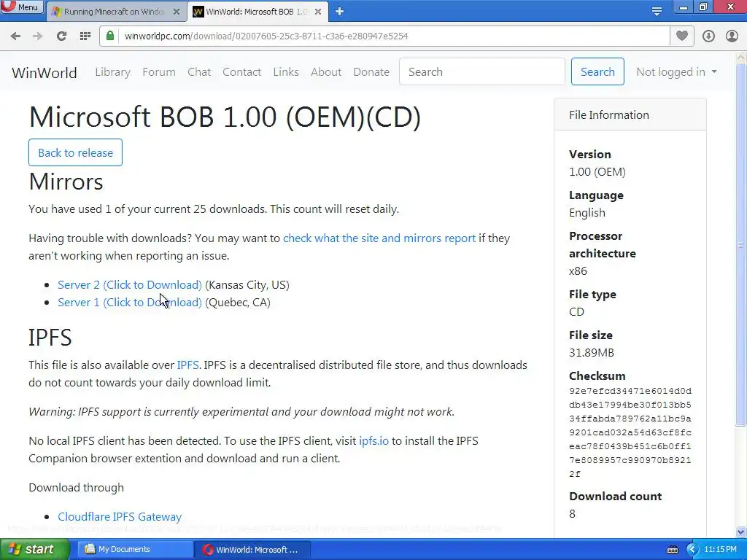Click the keyboard tray icon
Viewport: 747px width, 560px height.
(672, 550)
